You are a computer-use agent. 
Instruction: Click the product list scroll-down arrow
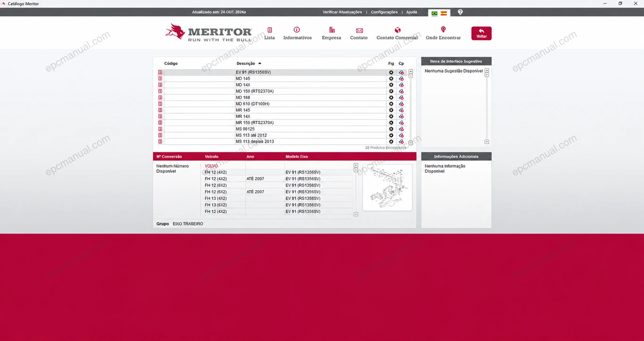411,142
